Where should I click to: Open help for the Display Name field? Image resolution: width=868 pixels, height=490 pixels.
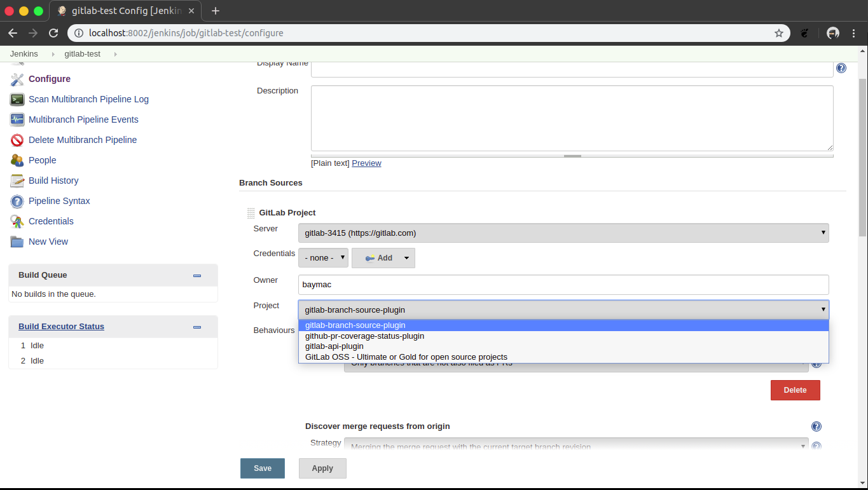point(841,68)
